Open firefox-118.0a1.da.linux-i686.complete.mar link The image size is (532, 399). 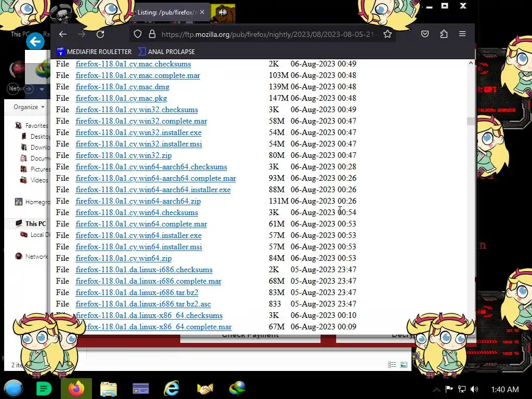[x=148, y=281]
